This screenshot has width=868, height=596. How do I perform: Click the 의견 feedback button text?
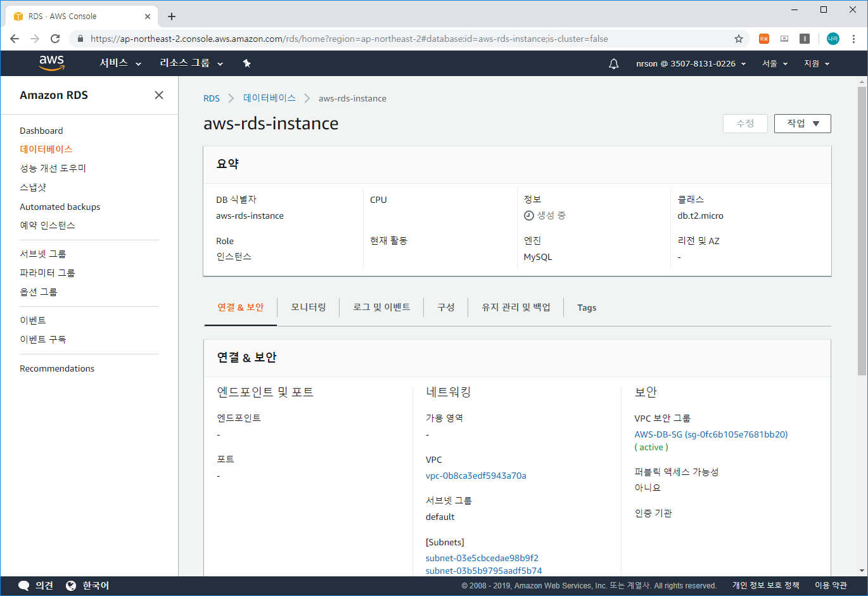44,585
